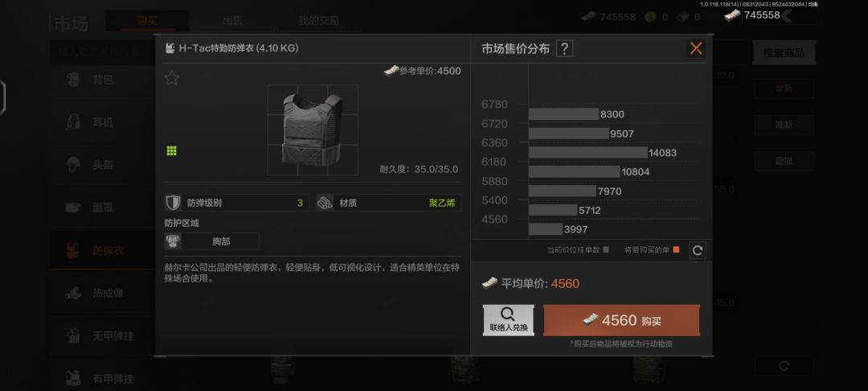868x391 pixels.
Task: Open the 联络人兑换 contact exchange
Action: click(508, 320)
